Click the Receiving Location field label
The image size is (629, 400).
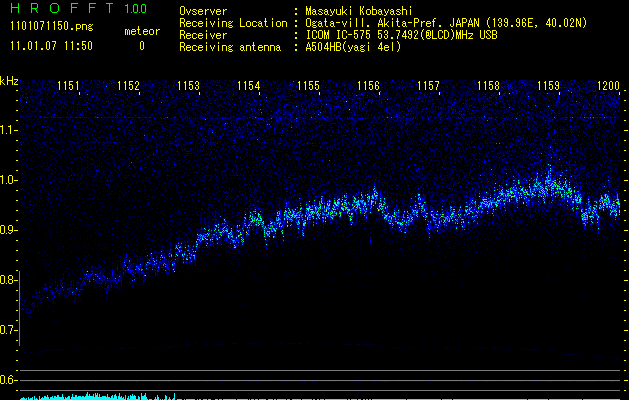(232, 22)
